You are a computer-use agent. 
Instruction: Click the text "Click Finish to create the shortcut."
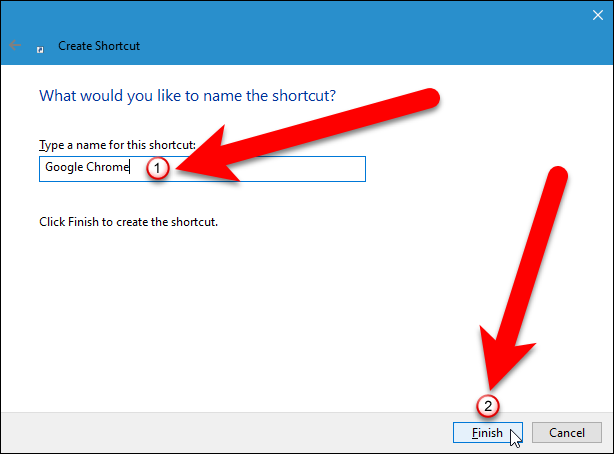[128, 222]
